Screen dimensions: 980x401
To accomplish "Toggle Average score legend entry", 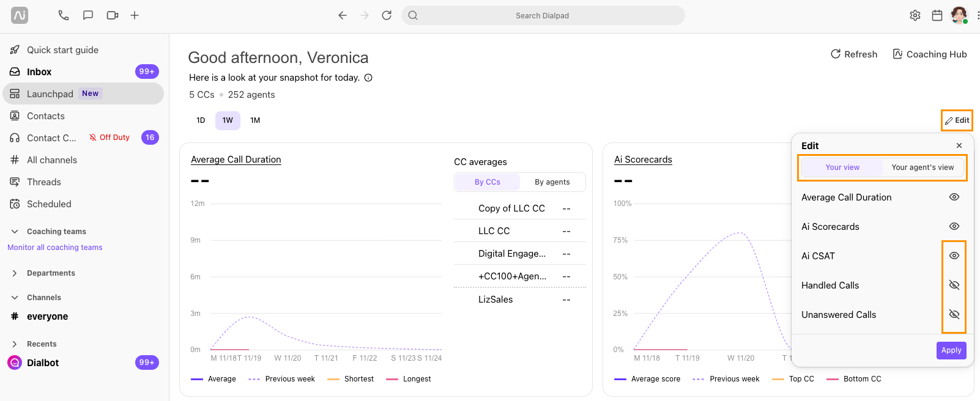I will coord(647,379).
